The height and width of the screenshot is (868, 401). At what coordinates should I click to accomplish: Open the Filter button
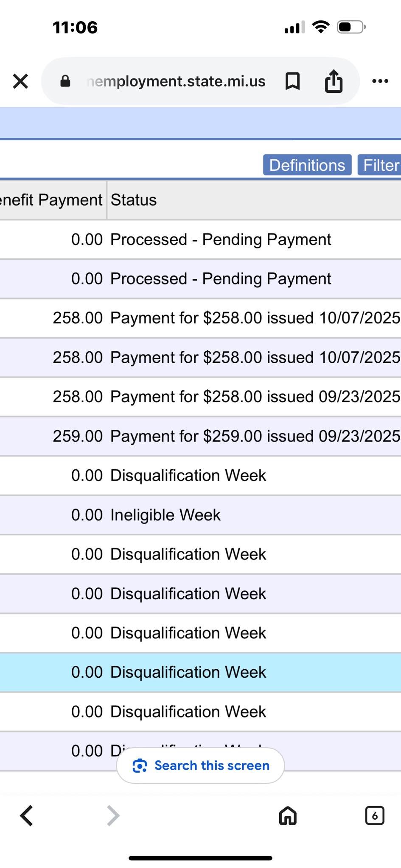coord(379,165)
